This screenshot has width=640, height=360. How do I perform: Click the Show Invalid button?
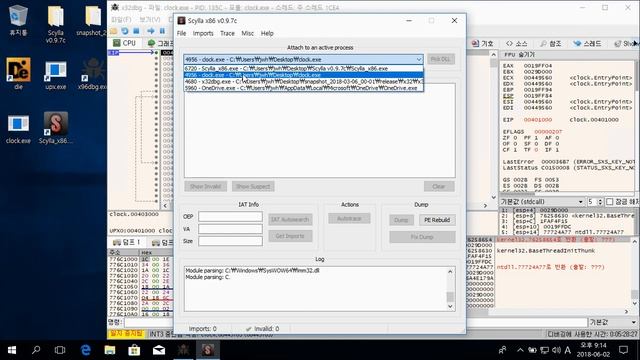click(x=205, y=187)
